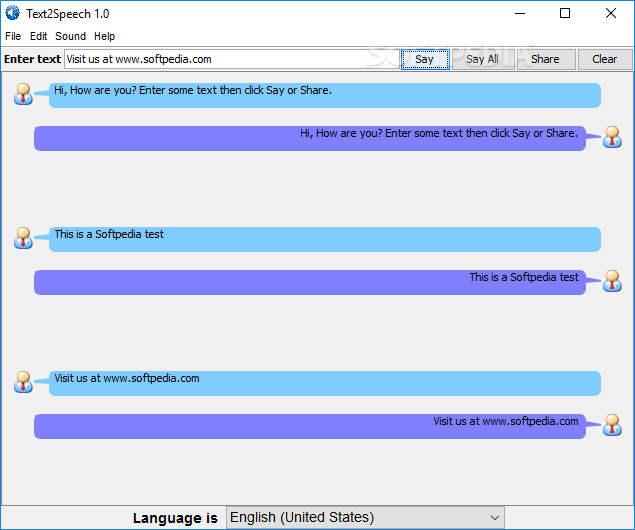Click the Share button
The height and width of the screenshot is (530, 635).
click(x=546, y=60)
